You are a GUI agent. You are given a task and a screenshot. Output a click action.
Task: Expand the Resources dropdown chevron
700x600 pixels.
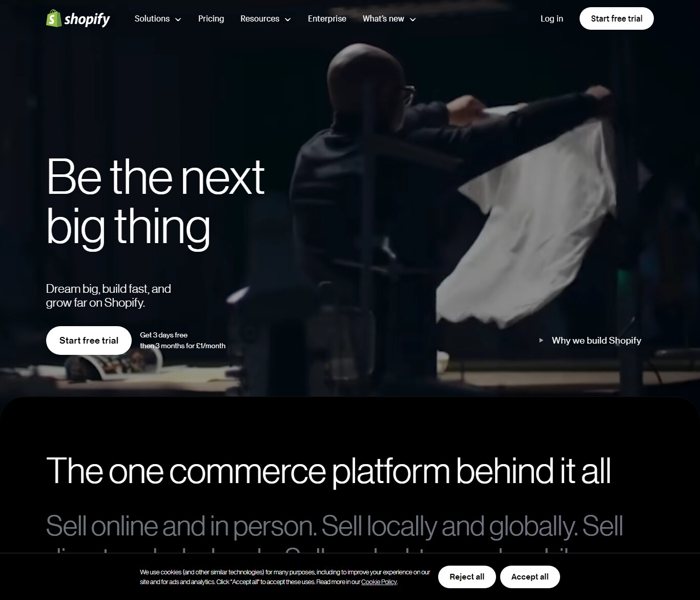[288, 19]
